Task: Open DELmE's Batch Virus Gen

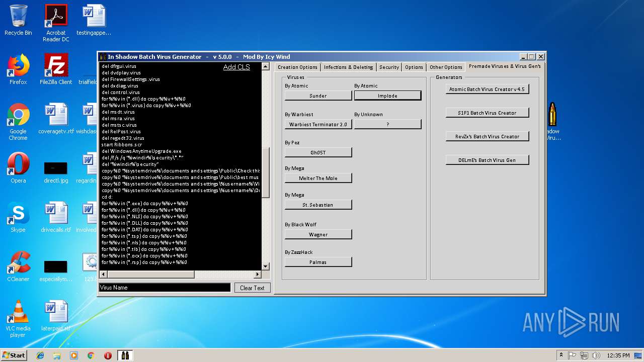Action: (487, 160)
